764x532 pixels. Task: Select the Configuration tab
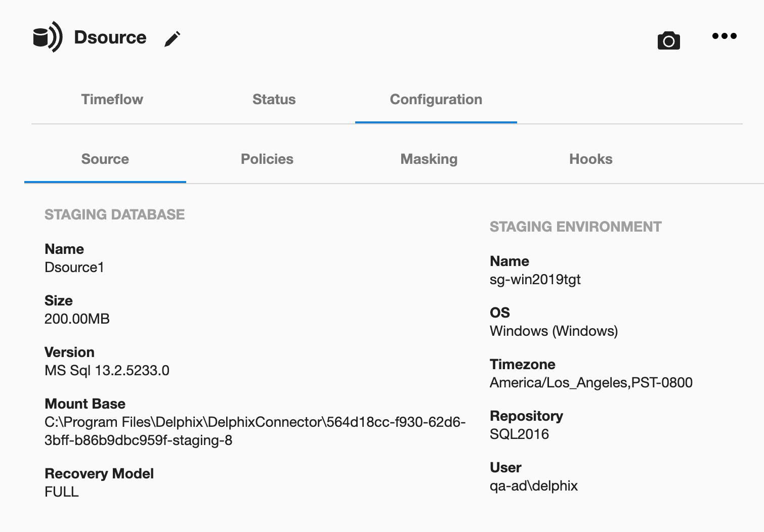[x=436, y=100]
